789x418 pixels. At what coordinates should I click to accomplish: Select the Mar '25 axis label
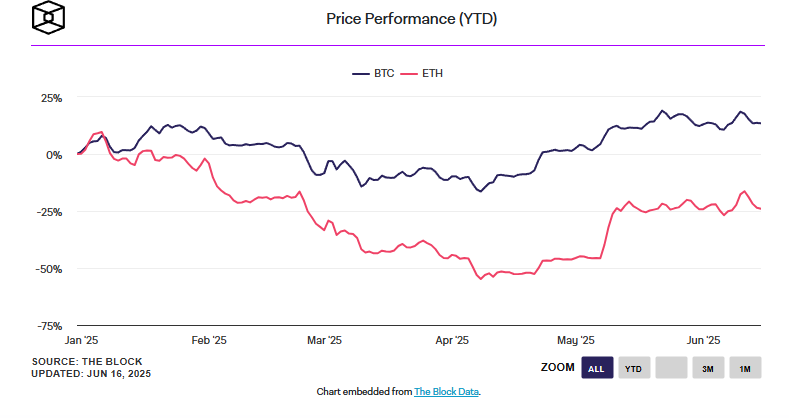point(324,340)
